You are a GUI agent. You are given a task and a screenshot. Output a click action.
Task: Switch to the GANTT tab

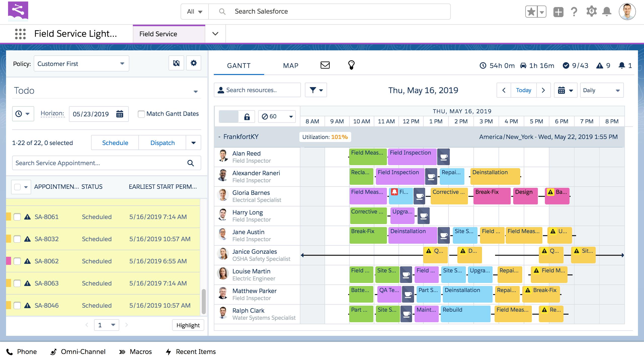click(239, 66)
